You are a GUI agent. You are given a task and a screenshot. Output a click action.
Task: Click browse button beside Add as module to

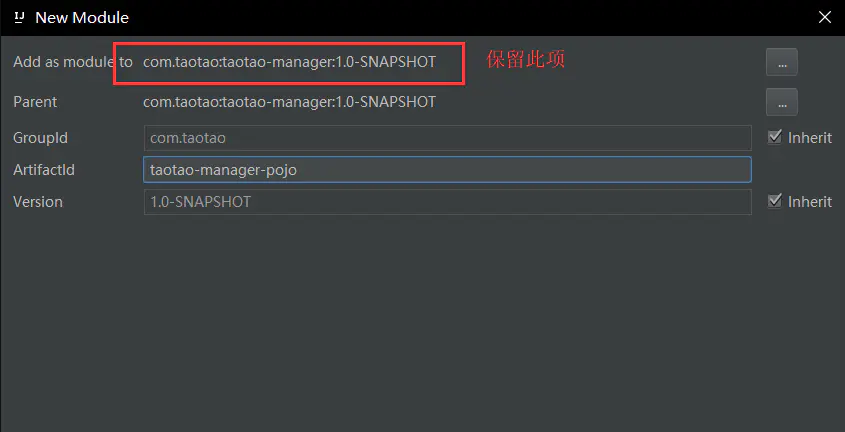coord(781,62)
